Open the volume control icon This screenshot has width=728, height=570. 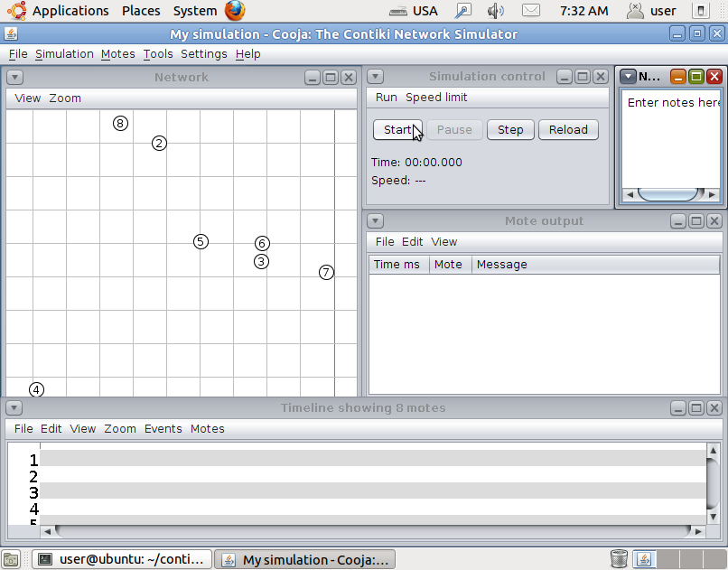(495, 11)
